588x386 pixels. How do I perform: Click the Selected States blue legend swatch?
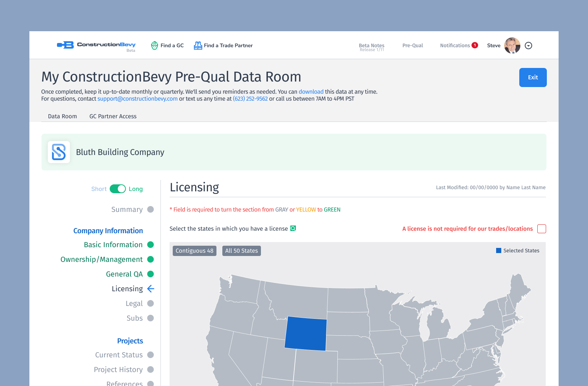pyautogui.click(x=499, y=250)
